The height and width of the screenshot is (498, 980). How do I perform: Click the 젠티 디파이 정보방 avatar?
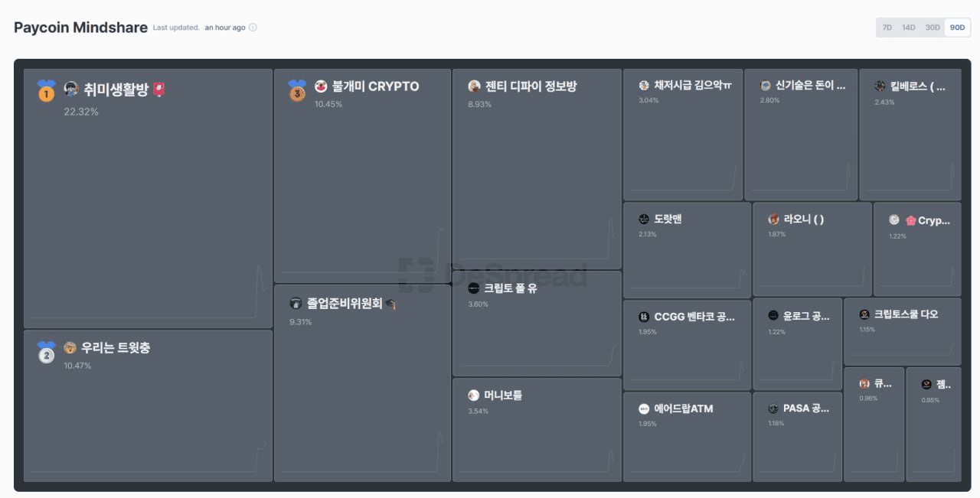[x=474, y=86]
